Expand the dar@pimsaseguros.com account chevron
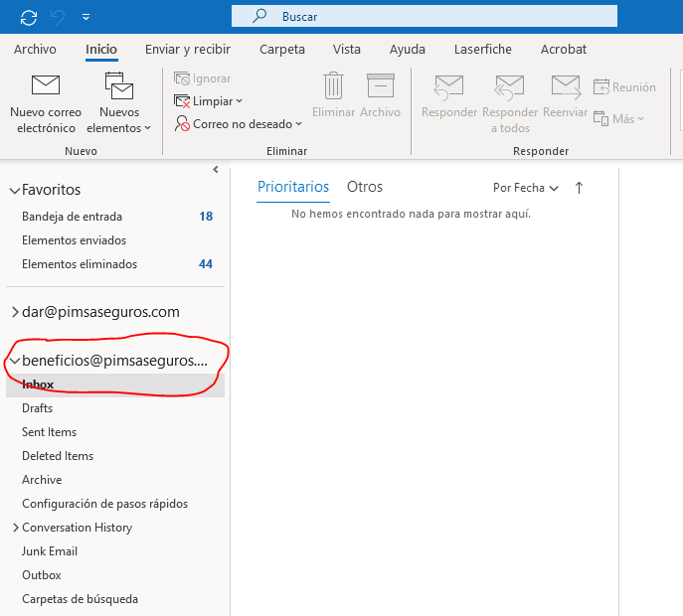The height and width of the screenshot is (616, 683). pos(15,312)
